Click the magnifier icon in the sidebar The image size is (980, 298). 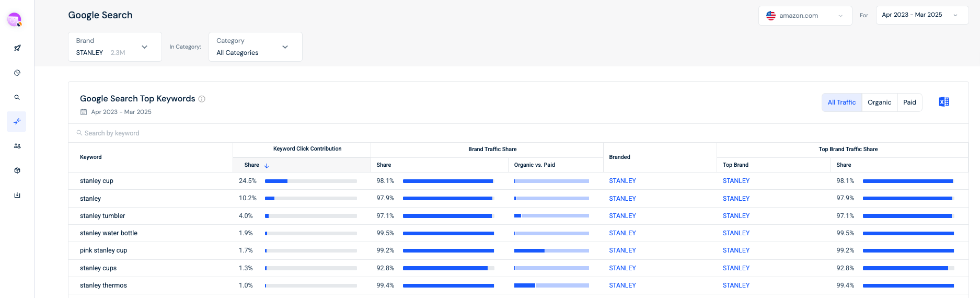click(x=17, y=97)
